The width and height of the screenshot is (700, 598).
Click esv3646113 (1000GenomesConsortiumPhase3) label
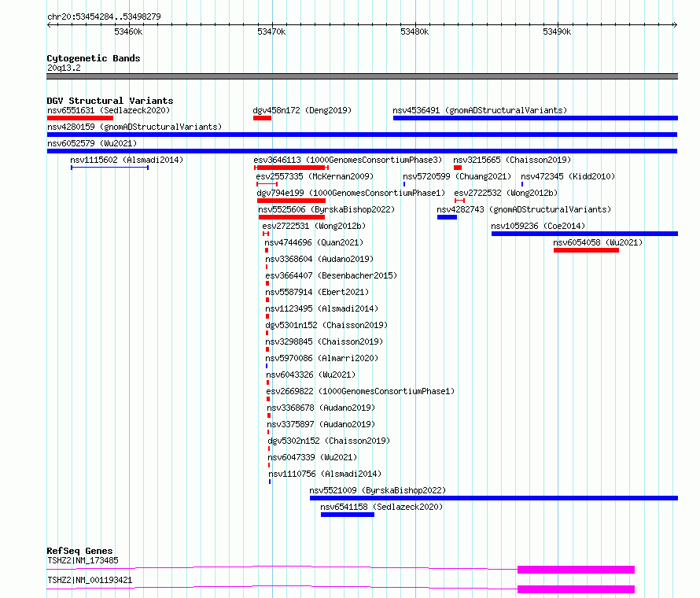(x=348, y=160)
